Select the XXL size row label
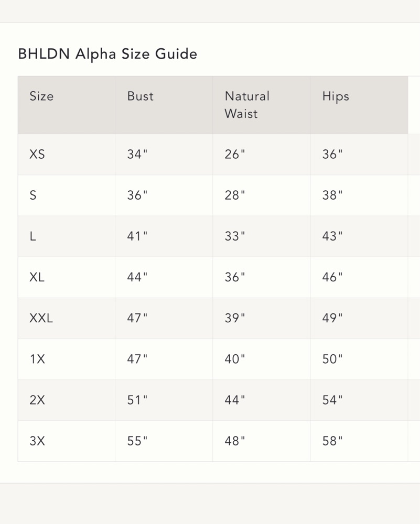 point(41,318)
